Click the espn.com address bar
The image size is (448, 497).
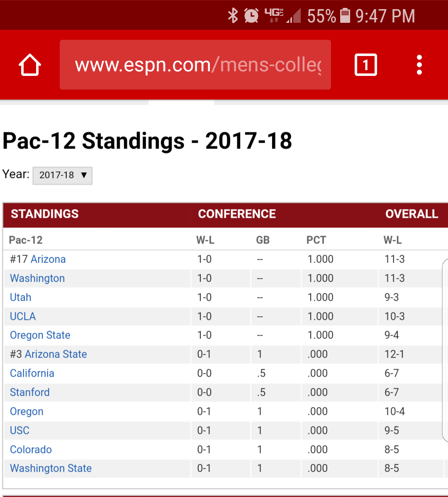click(x=195, y=65)
